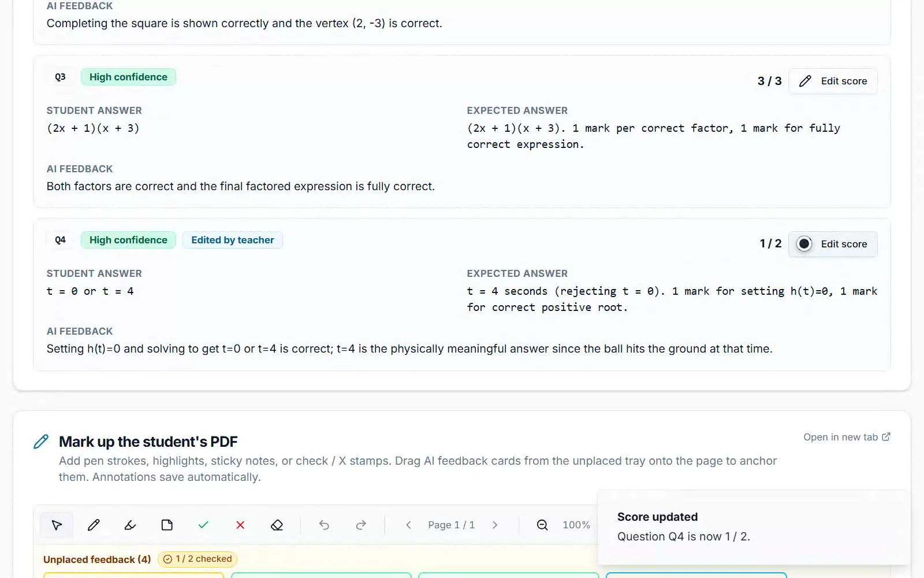
Task: Click the Q4 High confidence badge
Action: tap(128, 240)
